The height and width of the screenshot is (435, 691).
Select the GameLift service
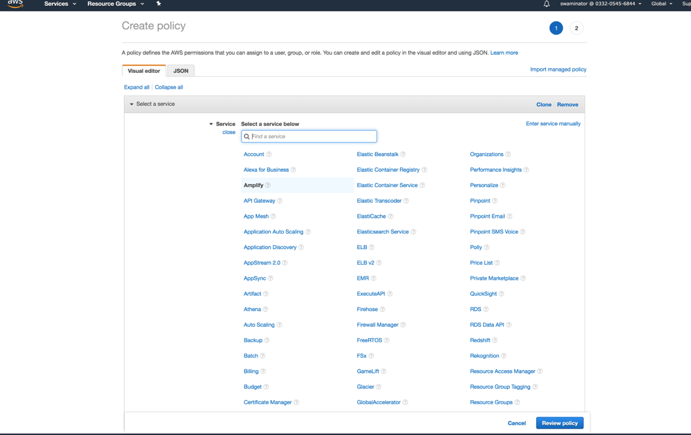tap(368, 372)
